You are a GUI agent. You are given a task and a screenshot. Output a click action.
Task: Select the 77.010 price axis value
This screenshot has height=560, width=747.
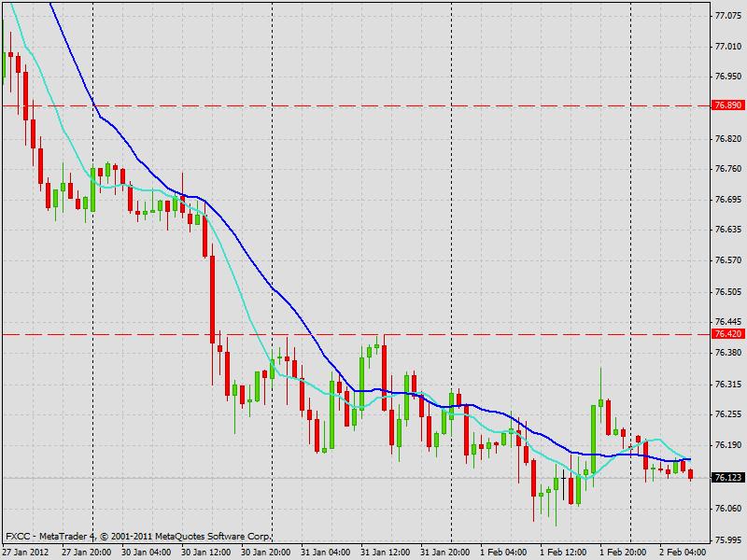[728, 46]
